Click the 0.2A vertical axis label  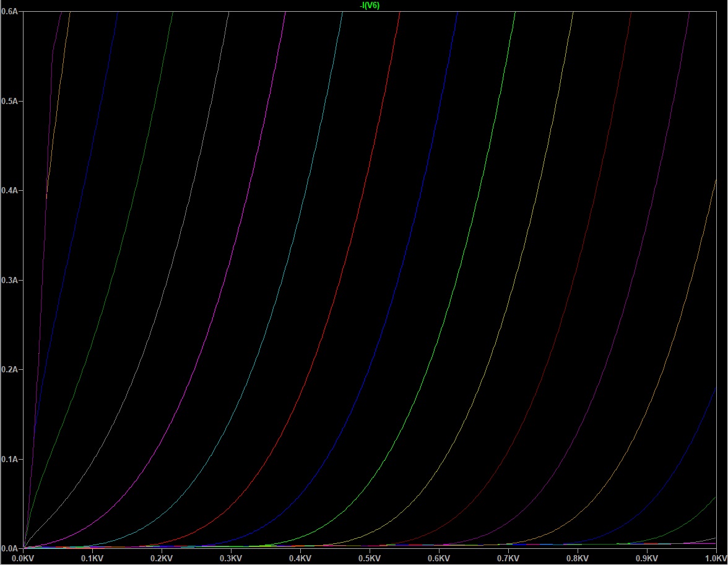click(10, 369)
